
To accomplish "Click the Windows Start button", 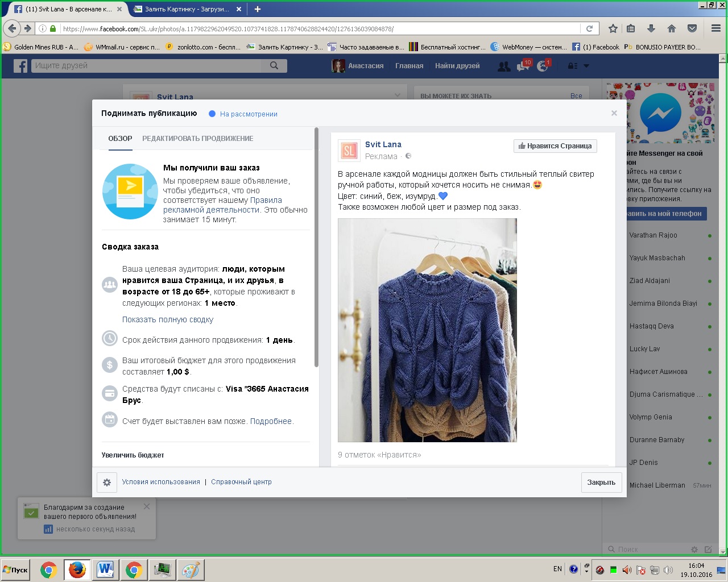I will [15, 570].
